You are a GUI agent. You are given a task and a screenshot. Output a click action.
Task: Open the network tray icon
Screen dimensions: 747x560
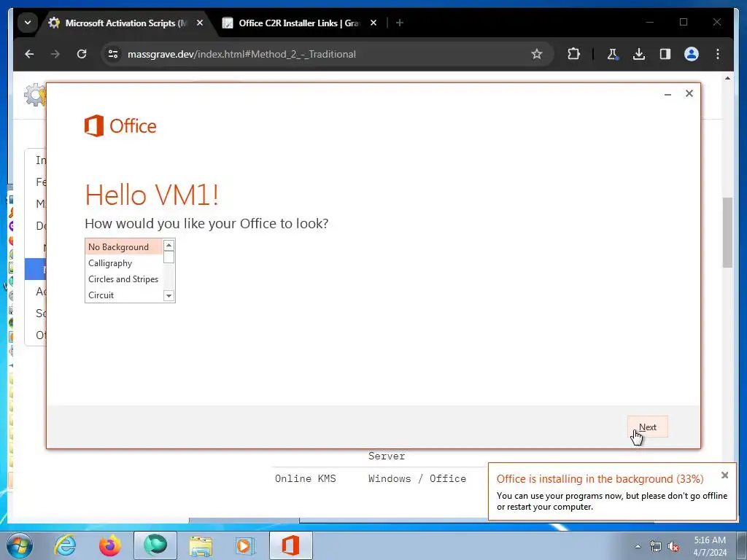tap(656, 546)
